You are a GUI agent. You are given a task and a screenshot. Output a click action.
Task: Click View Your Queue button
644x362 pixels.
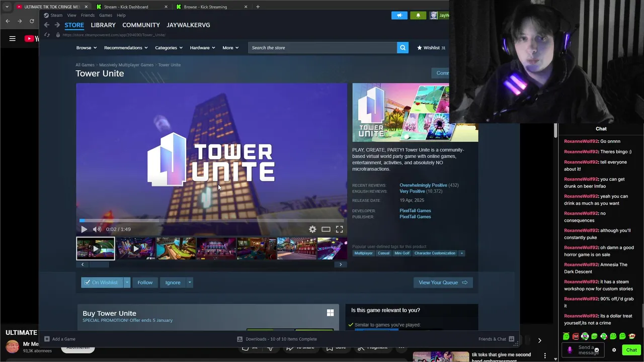click(443, 283)
